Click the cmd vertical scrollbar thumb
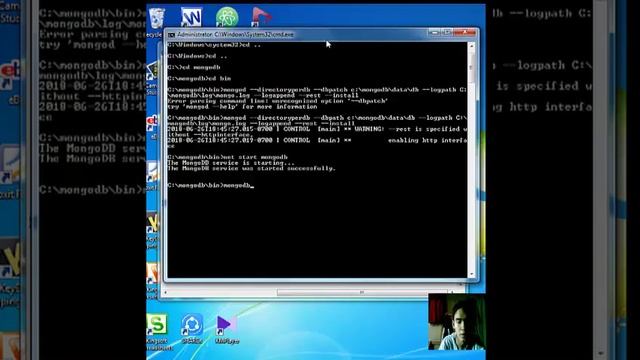 472,67
